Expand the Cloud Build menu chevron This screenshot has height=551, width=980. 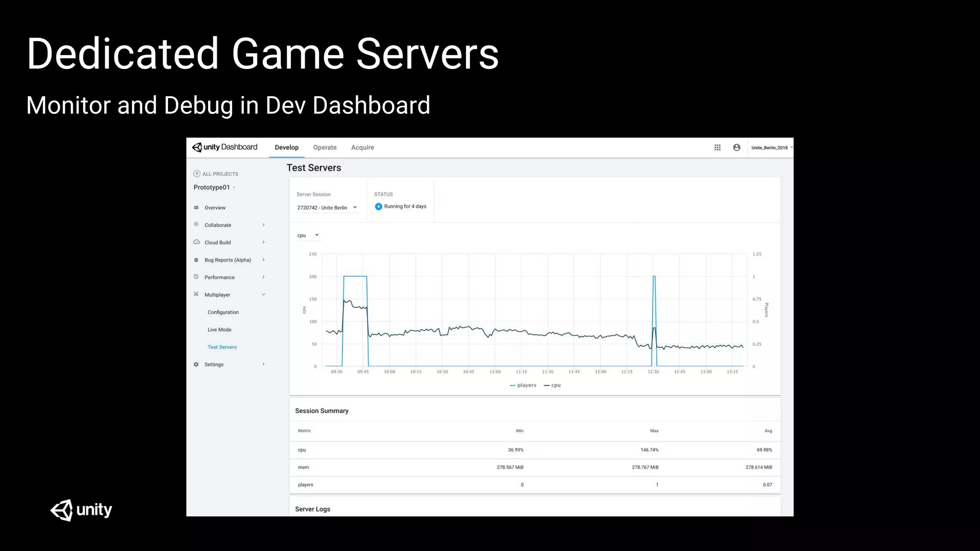tap(263, 242)
